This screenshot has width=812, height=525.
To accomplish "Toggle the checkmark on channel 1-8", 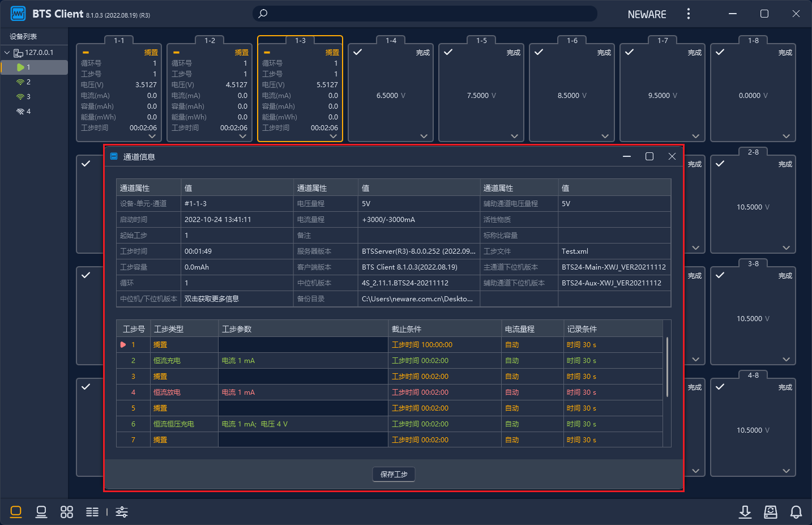I will (x=720, y=52).
